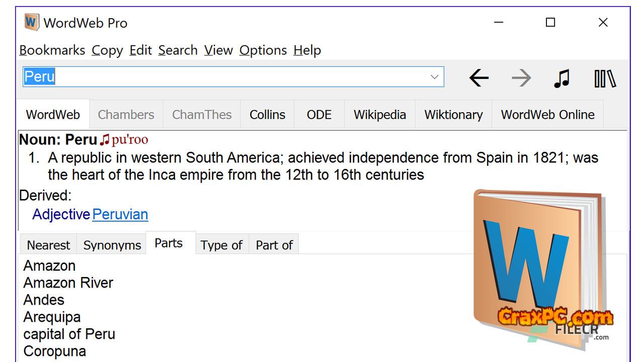Open the Search menu
644x362 pixels.
(x=178, y=50)
